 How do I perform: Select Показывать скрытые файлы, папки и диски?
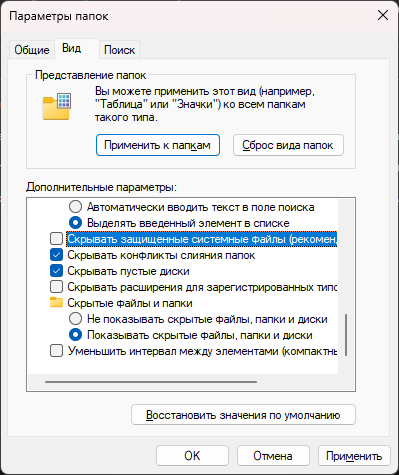point(75,335)
